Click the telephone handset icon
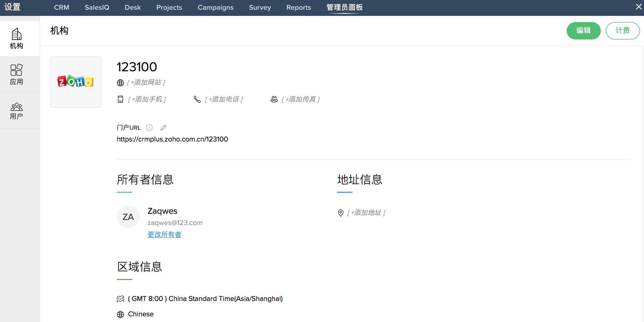Screen dimensions: 644x322 click(x=197, y=99)
